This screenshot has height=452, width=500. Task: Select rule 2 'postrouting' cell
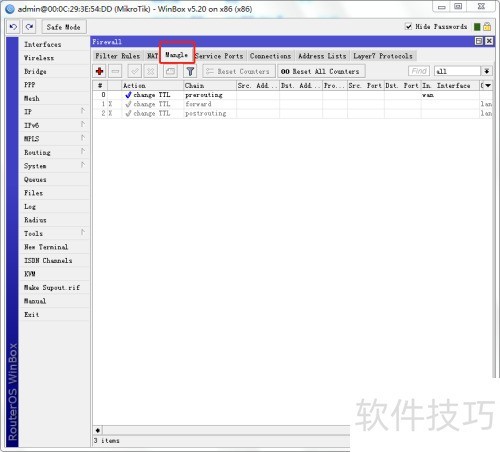[210, 114]
